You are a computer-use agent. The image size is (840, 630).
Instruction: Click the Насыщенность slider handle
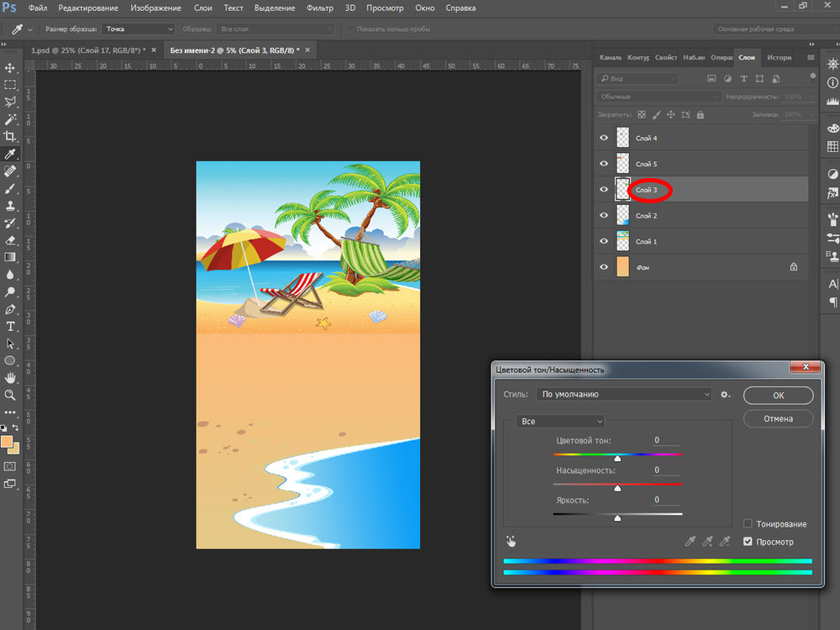tap(617, 488)
